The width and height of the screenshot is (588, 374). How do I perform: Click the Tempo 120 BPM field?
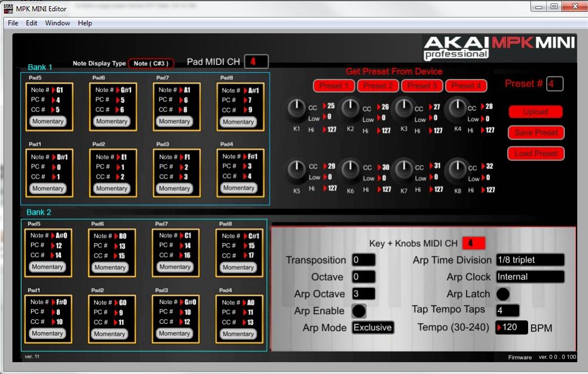point(511,328)
